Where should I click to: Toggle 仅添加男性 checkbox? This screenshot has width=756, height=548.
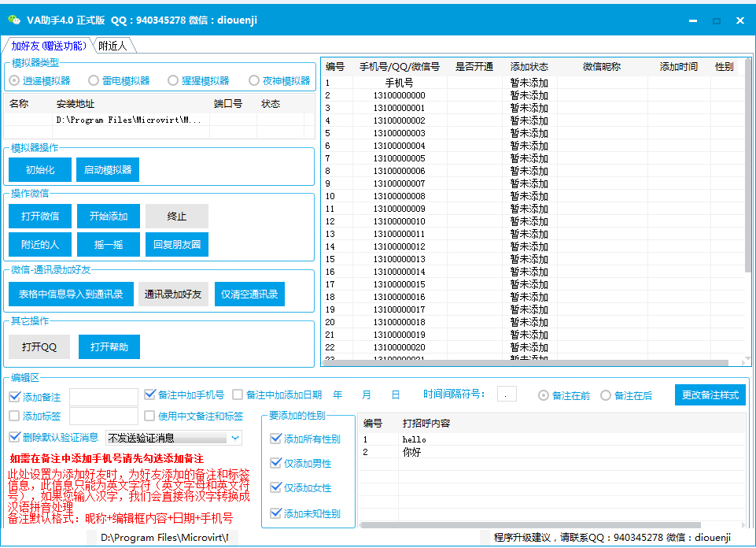tap(301, 463)
